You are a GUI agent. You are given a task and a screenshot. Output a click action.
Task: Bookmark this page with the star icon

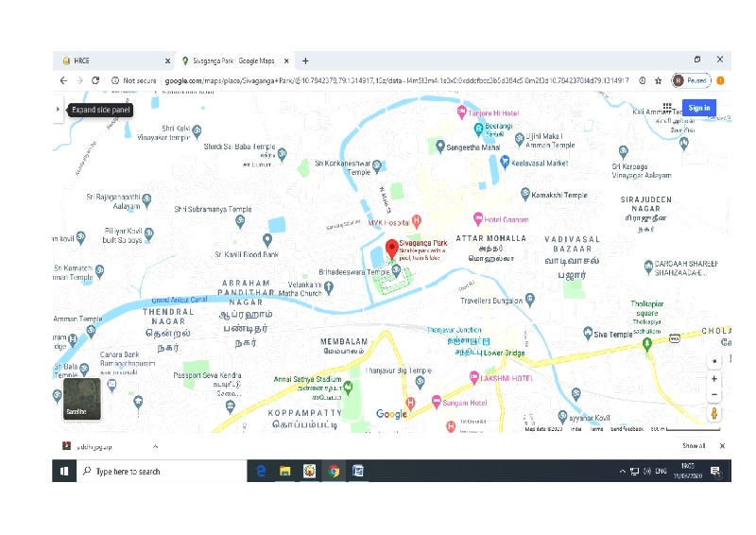point(658,81)
